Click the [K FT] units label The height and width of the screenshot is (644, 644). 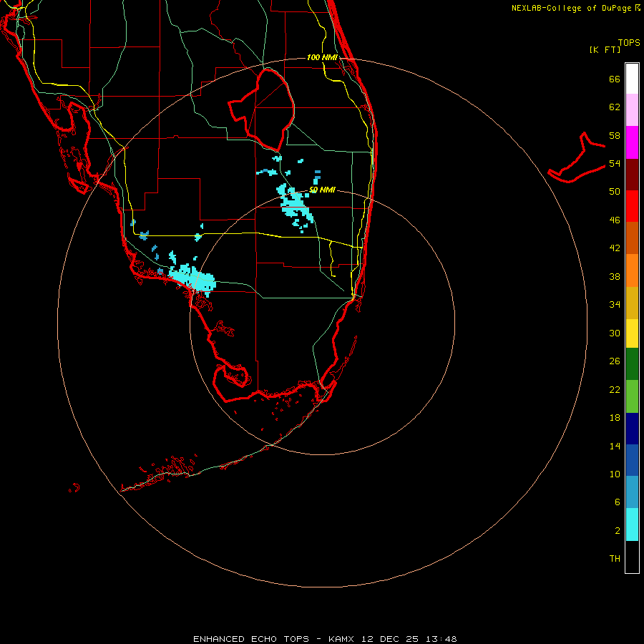pyautogui.click(x=605, y=49)
